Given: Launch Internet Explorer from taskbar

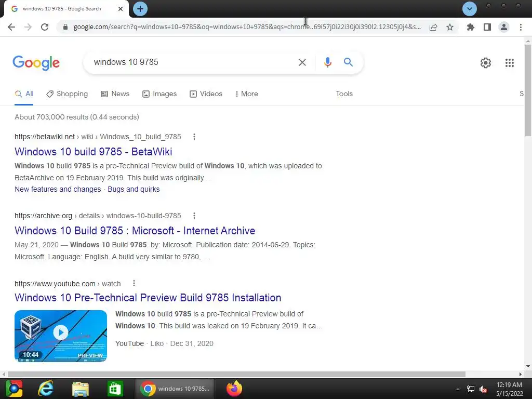Looking at the screenshot, I should coord(46,389).
